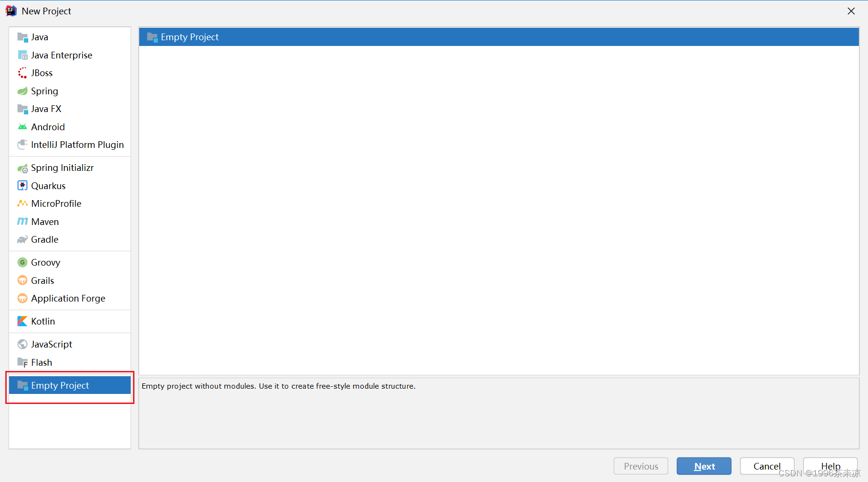Click the Java FX folder icon
The height and width of the screenshot is (482, 868).
click(22, 109)
